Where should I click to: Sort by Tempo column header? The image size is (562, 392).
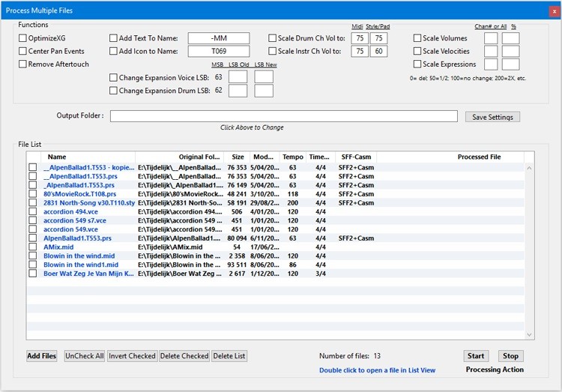292,157
